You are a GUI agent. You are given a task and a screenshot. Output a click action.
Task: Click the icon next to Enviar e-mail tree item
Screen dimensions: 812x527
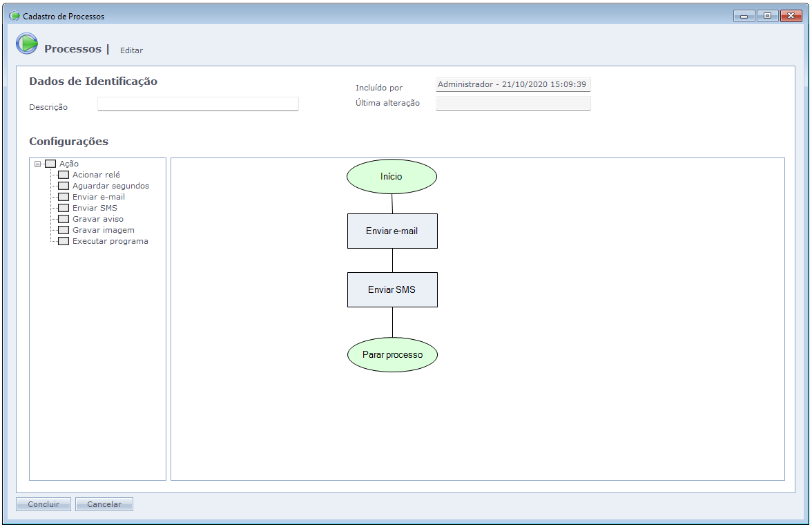tap(64, 197)
